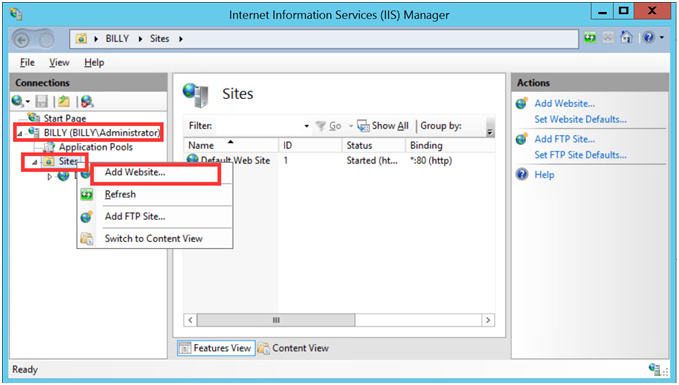This screenshot has width=679, height=385.
Task: Switch to the Content View tab
Action: pyautogui.click(x=294, y=348)
